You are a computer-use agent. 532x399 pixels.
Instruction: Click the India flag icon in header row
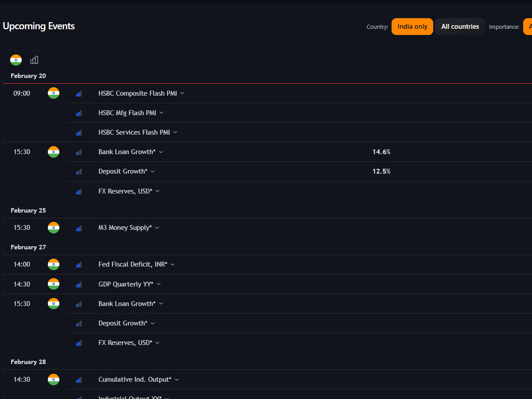tap(16, 60)
